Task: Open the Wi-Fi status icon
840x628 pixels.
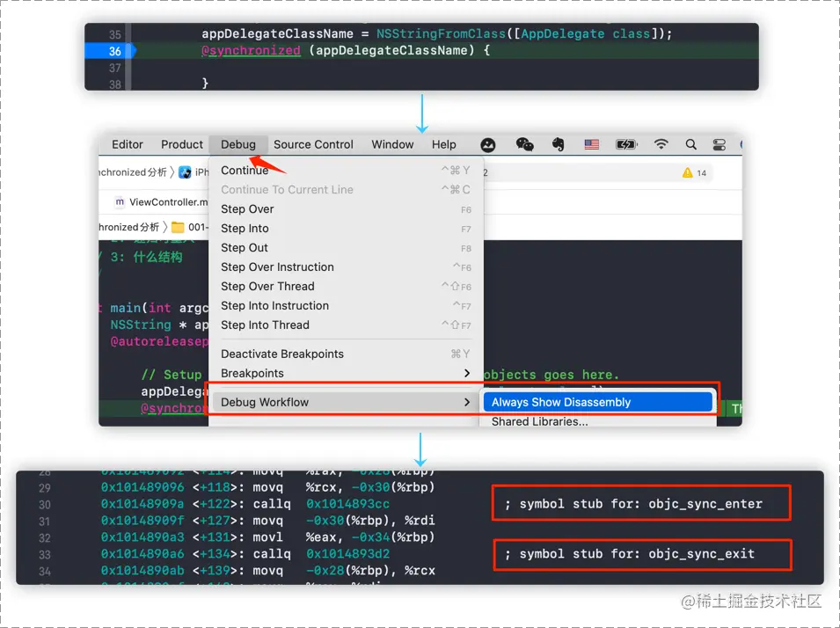Action: click(661, 144)
